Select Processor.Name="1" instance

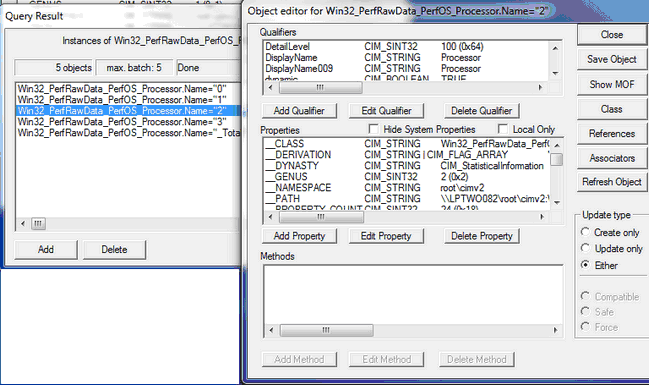[x=128, y=100]
